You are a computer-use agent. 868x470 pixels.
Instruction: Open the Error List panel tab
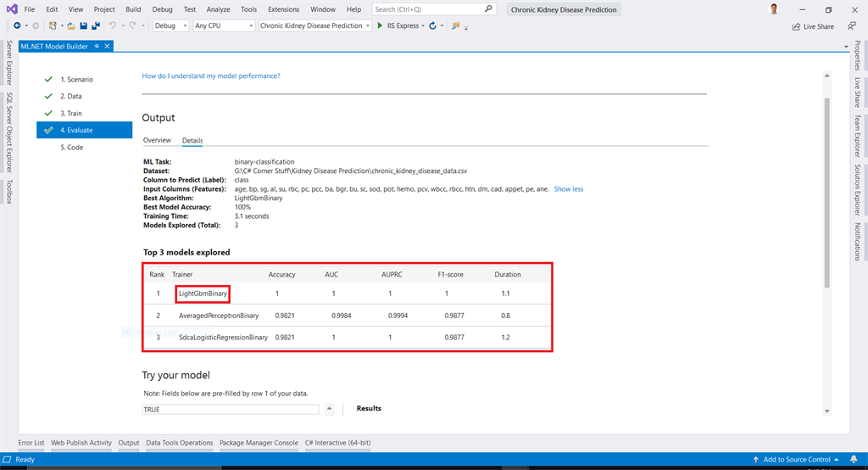pyautogui.click(x=31, y=443)
